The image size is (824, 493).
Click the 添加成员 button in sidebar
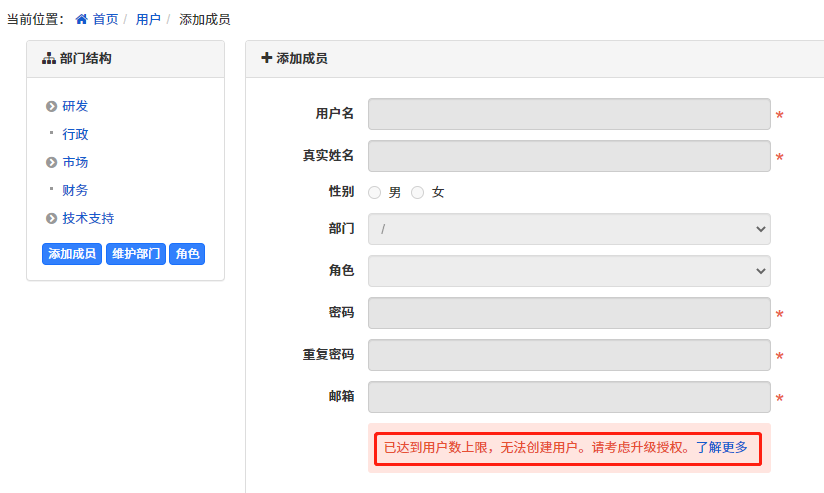pos(72,254)
